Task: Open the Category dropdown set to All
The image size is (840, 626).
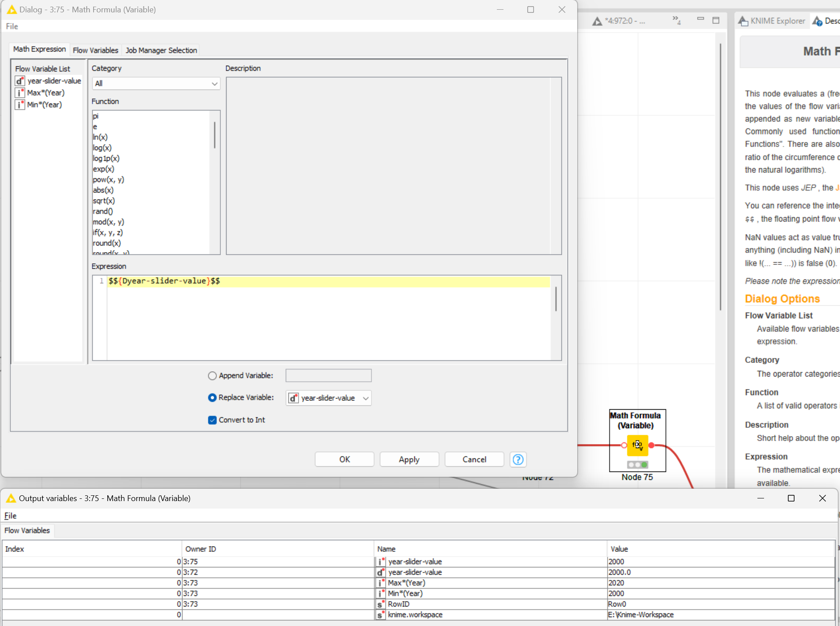Action: pyautogui.click(x=156, y=83)
